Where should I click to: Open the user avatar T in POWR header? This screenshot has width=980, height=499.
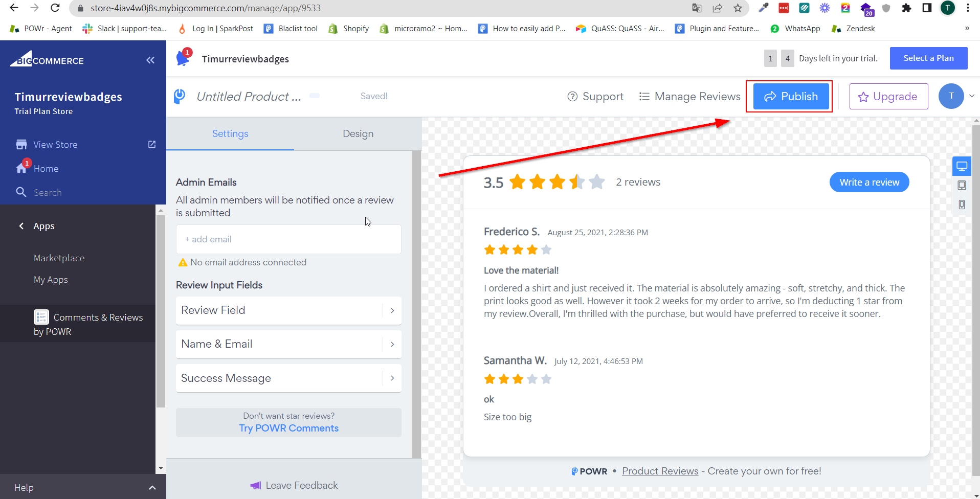pyautogui.click(x=951, y=96)
